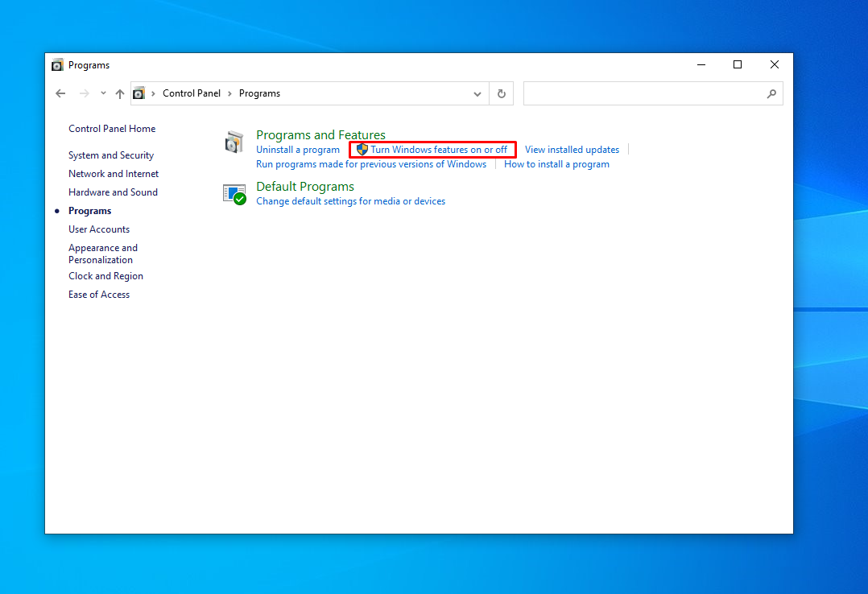
Task: Click inside the Control Panel search box
Action: (643, 93)
